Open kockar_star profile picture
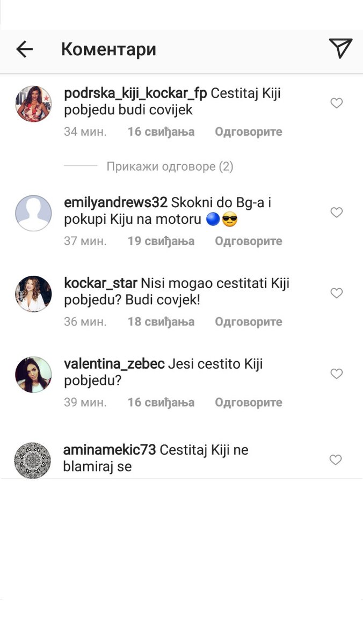 [x=33, y=294]
